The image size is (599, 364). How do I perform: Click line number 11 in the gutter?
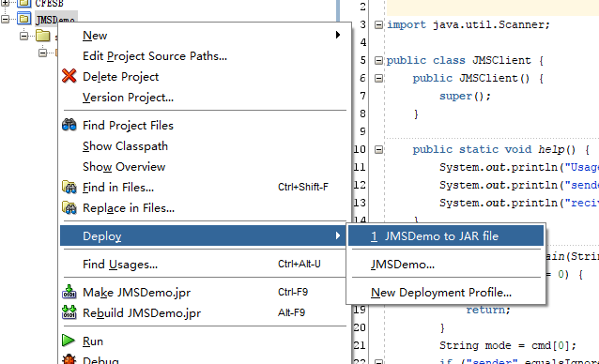coord(359,167)
